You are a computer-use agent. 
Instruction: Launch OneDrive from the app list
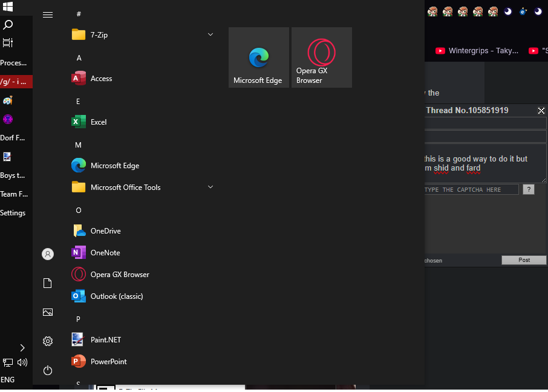(143, 231)
